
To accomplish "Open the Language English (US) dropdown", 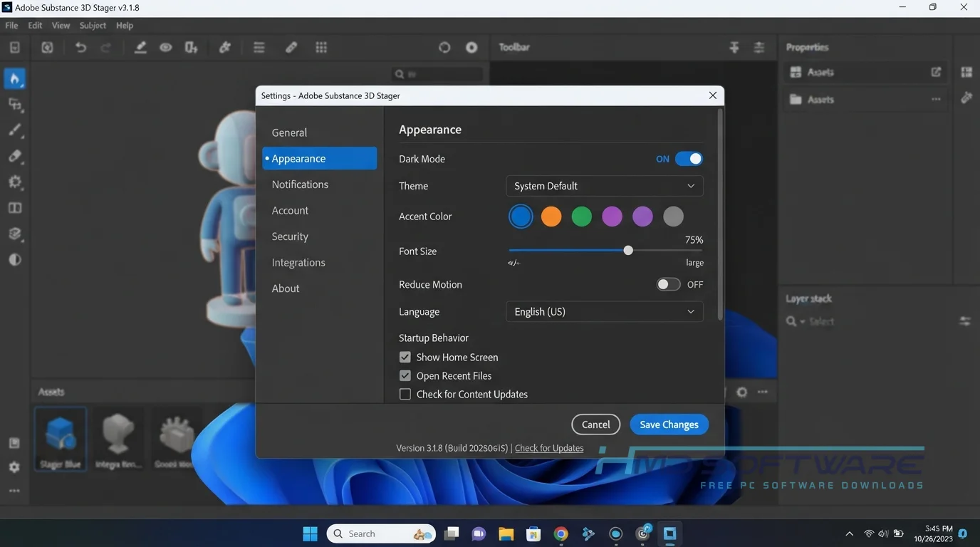I will (x=605, y=312).
